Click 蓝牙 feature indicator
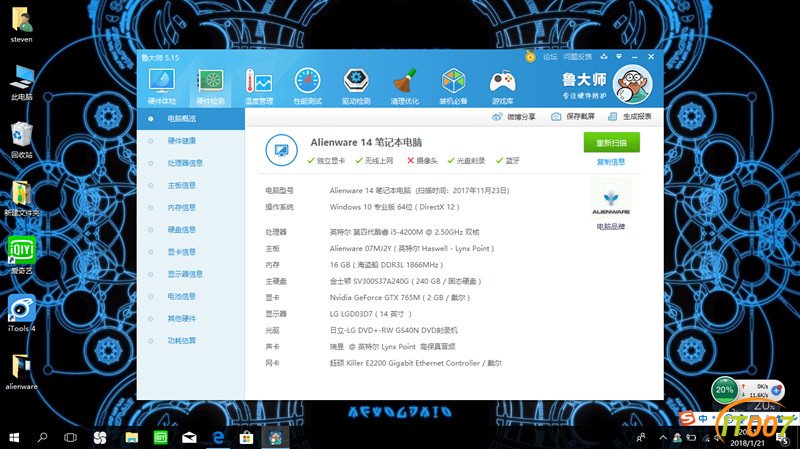 click(x=508, y=161)
